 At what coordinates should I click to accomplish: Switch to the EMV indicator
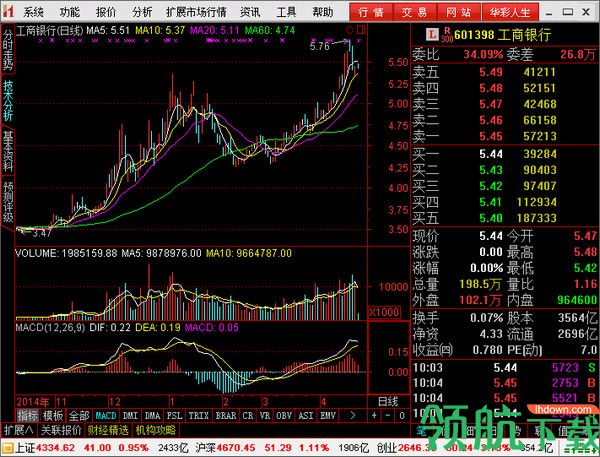click(x=328, y=415)
